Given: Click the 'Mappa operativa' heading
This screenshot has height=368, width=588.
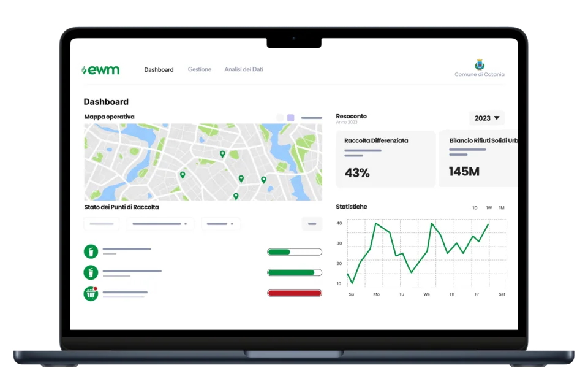Looking at the screenshot, I should click(109, 117).
